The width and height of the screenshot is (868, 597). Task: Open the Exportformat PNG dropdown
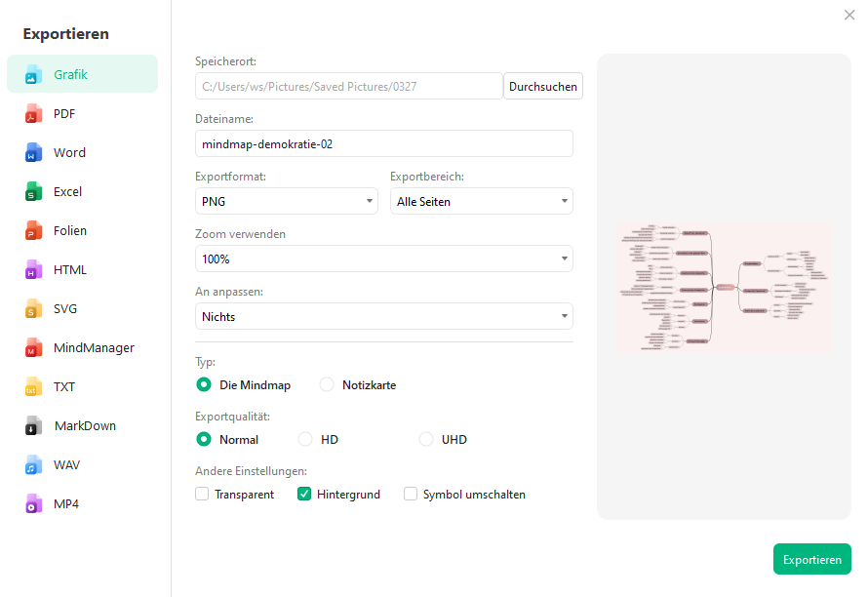(x=286, y=202)
